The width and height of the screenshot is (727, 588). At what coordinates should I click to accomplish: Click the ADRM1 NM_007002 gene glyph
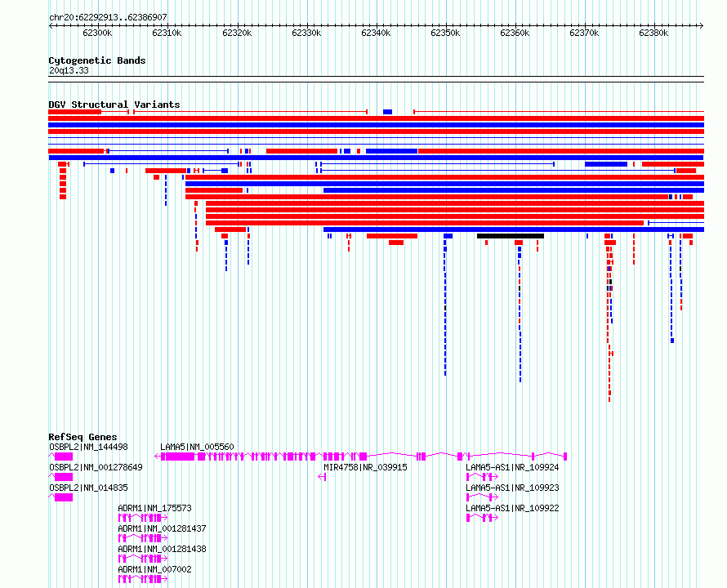pyautogui.click(x=143, y=579)
